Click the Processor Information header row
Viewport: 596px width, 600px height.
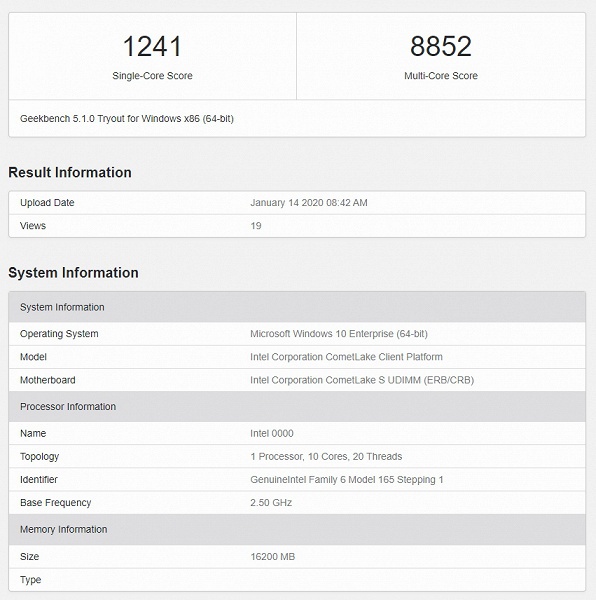[297, 406]
